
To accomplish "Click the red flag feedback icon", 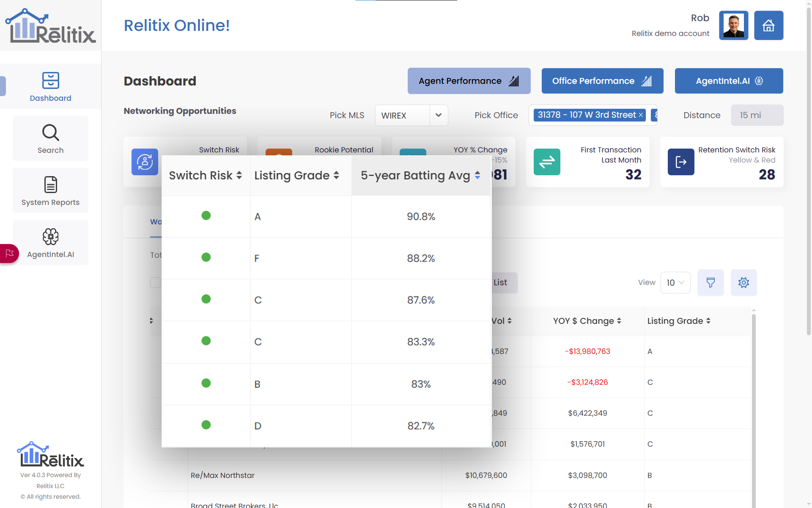I will pyautogui.click(x=9, y=254).
